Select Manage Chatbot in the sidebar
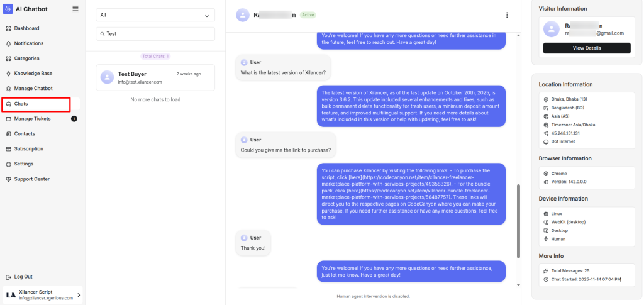 point(33,89)
